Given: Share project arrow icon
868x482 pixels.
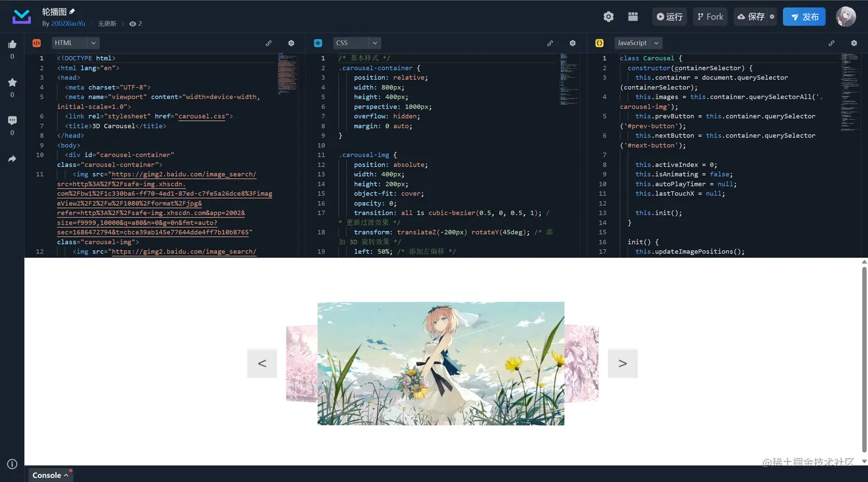Looking at the screenshot, I should pos(12,159).
